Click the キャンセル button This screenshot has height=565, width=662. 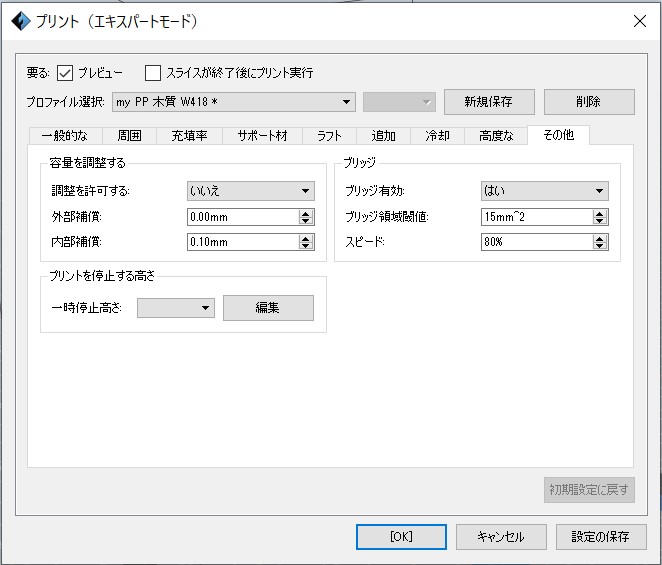pos(501,537)
